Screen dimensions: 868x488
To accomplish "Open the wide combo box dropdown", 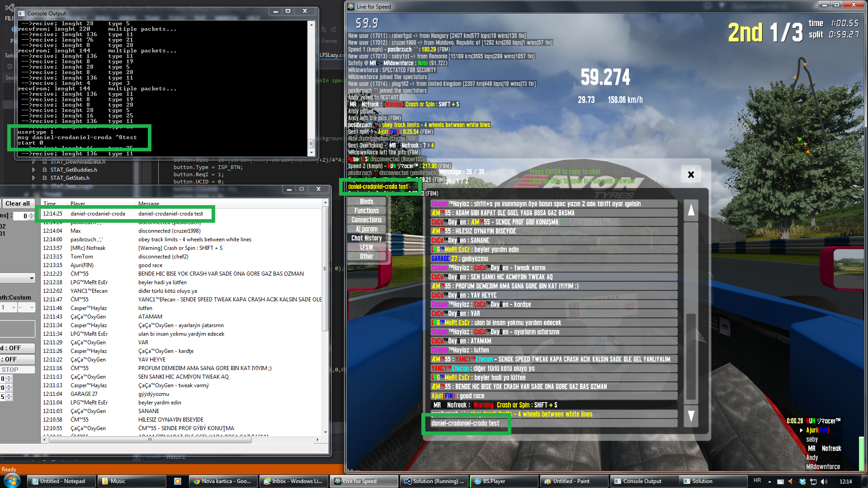I will pos(31,278).
